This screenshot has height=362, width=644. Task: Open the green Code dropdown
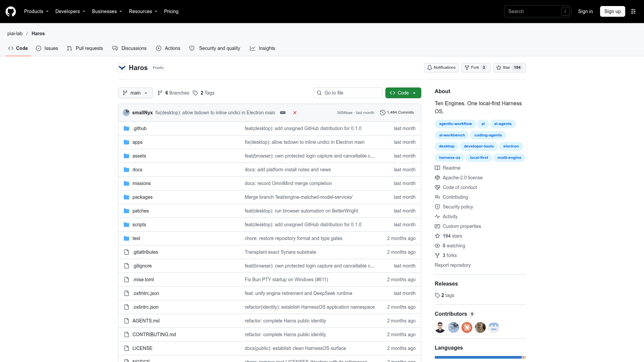click(x=403, y=93)
